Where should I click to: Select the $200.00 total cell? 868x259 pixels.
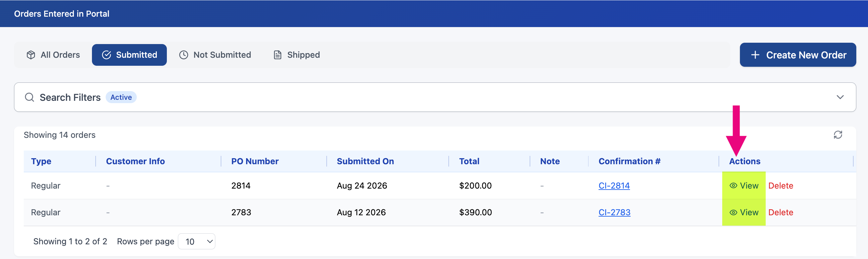[475, 186]
